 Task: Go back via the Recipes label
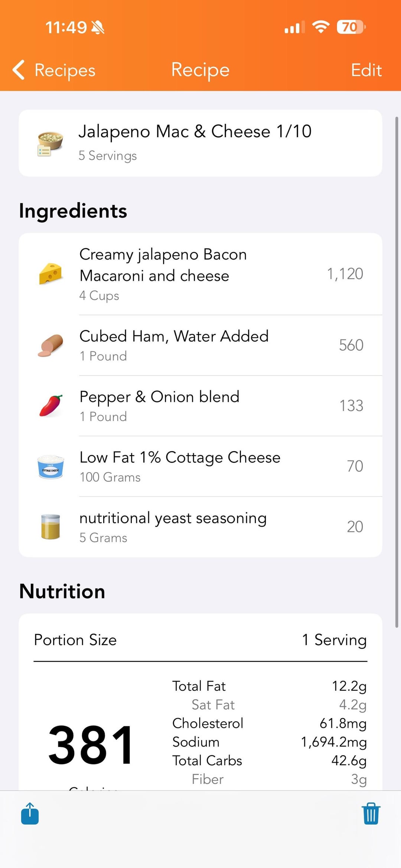(65, 70)
